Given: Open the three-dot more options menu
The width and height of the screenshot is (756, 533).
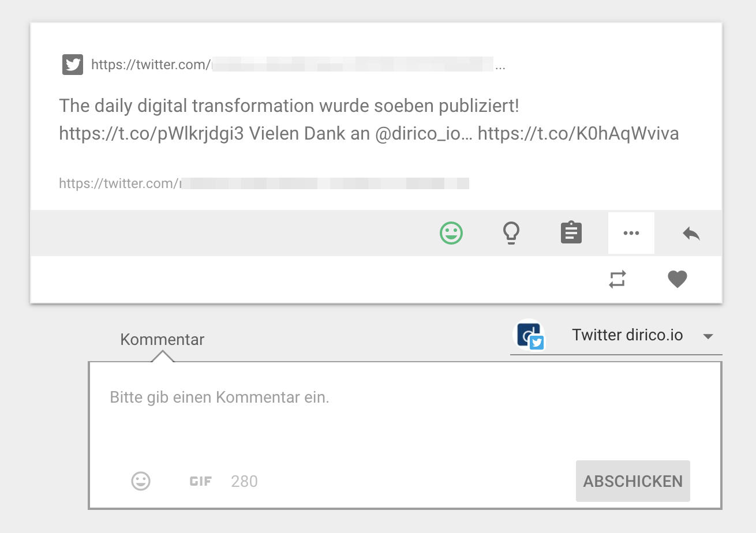Looking at the screenshot, I should (x=631, y=233).
